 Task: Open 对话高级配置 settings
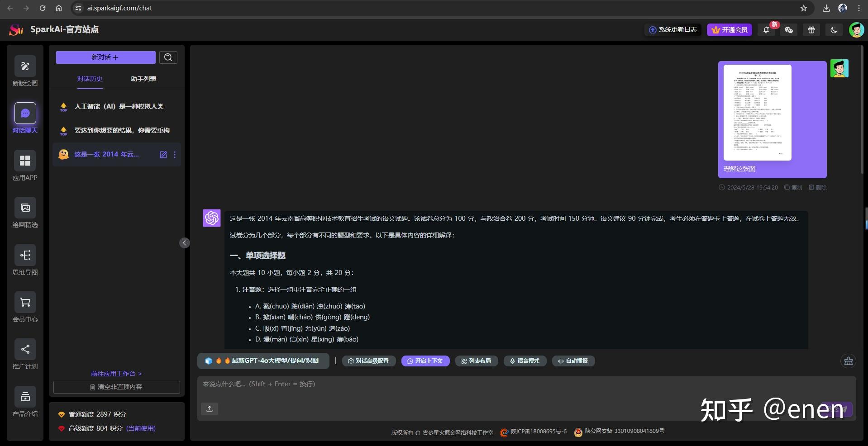click(368, 361)
